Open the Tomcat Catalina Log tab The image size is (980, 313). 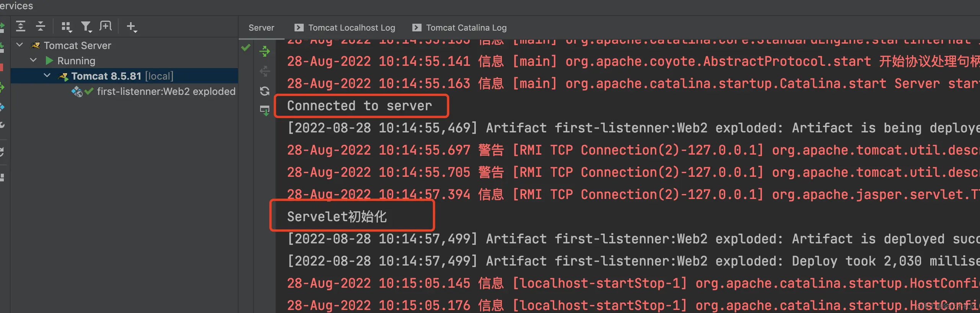(459, 28)
